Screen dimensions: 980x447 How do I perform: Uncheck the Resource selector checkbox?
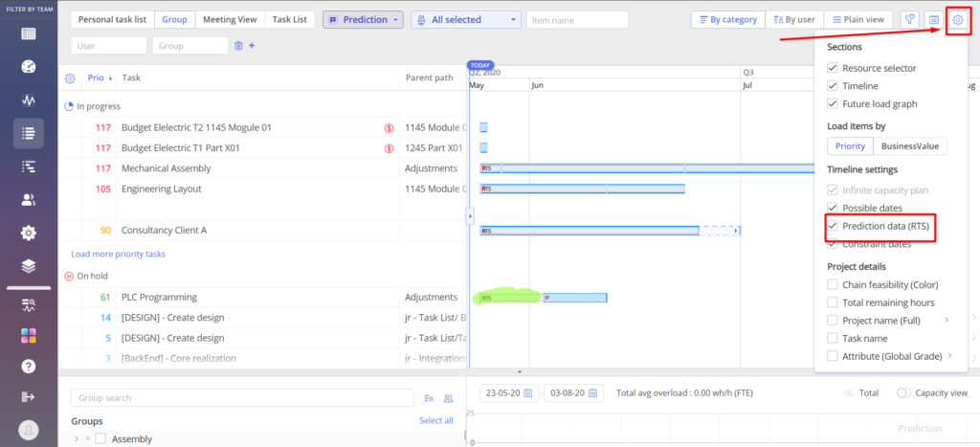tap(833, 69)
